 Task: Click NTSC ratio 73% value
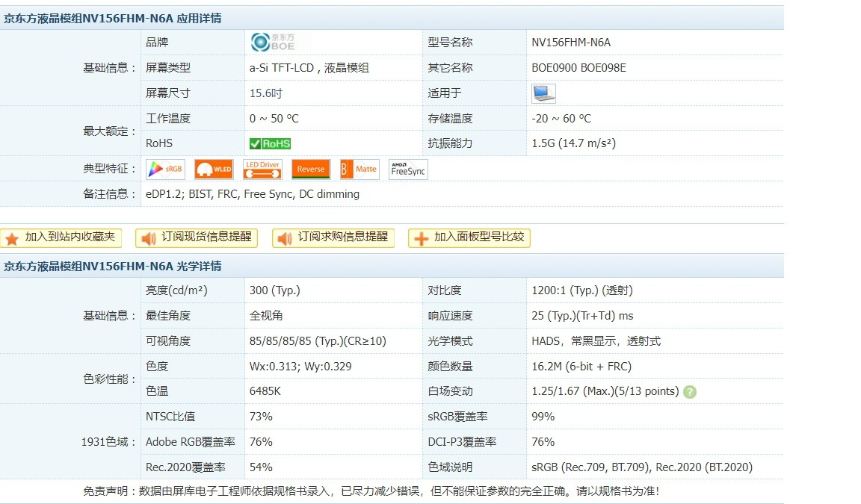point(261,417)
